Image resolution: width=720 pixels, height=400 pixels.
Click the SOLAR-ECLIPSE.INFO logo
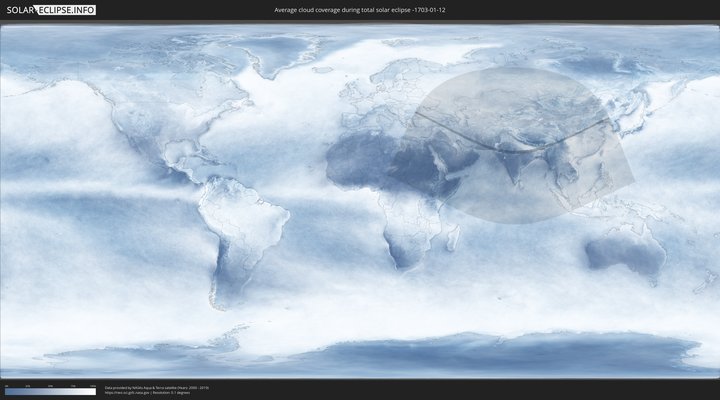pos(51,10)
